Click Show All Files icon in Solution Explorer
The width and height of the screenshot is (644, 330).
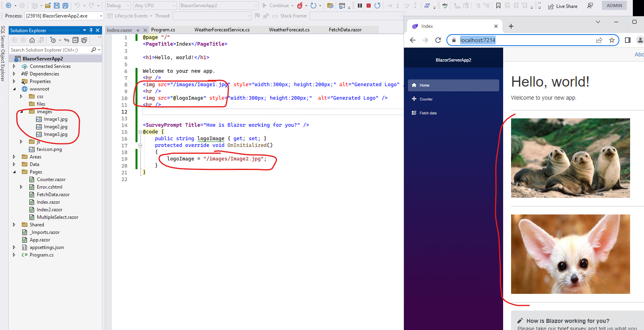coord(84,40)
